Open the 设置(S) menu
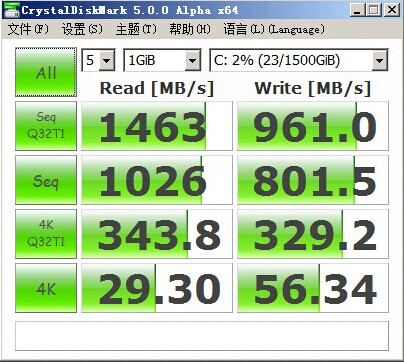 point(82,29)
